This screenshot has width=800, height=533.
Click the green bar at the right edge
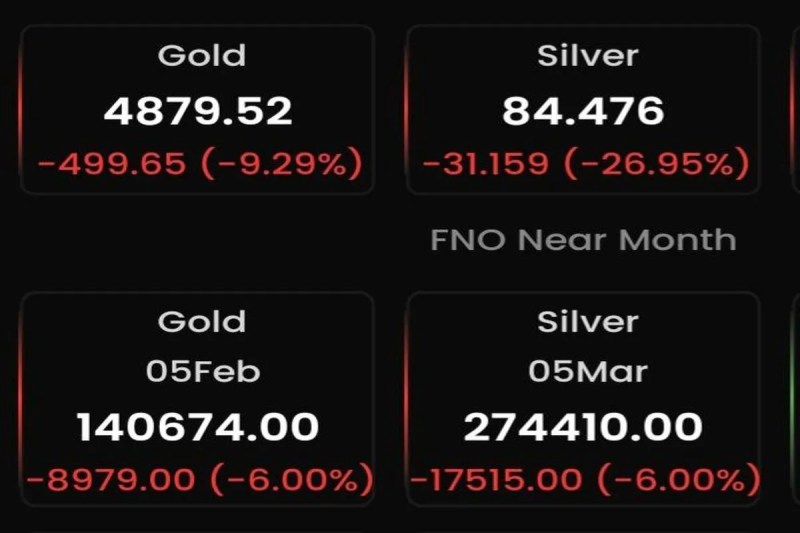[x=795, y=400]
